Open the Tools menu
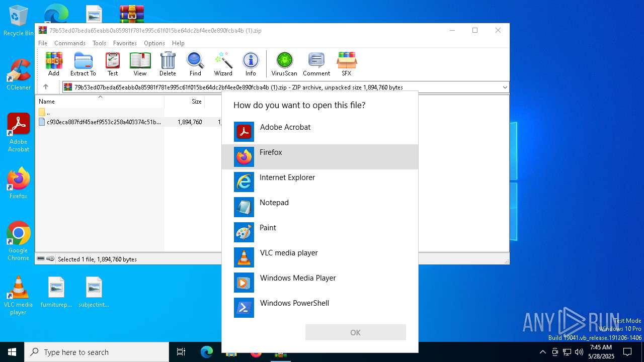 click(x=99, y=43)
